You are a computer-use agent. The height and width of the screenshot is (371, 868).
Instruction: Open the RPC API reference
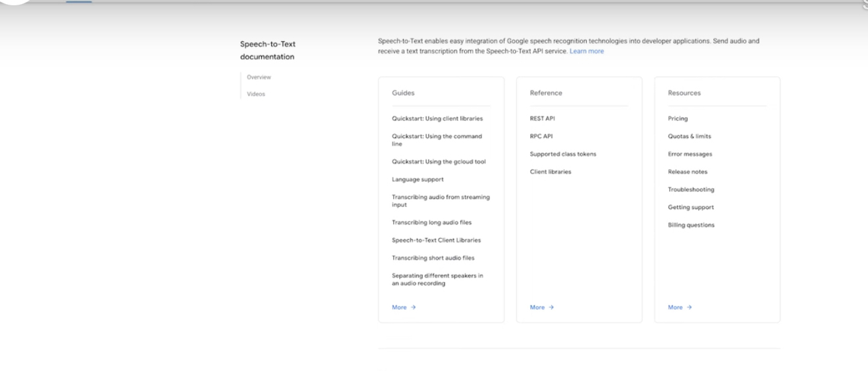[541, 136]
